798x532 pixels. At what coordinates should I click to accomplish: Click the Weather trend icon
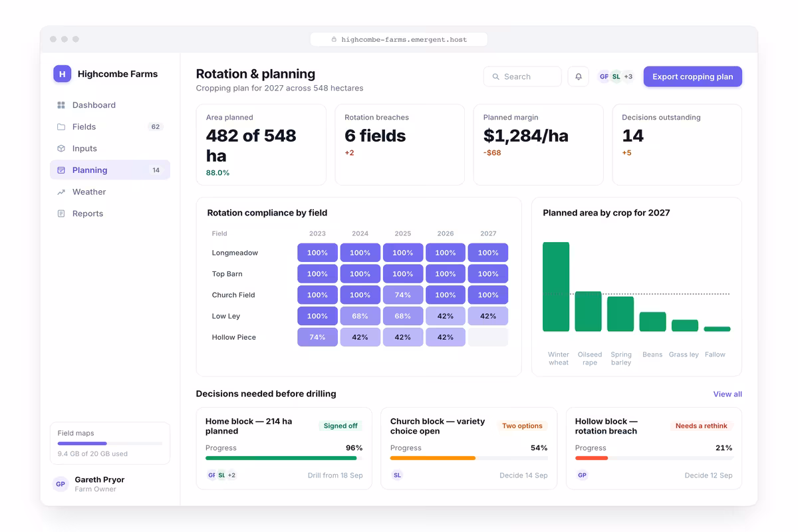pos(61,192)
